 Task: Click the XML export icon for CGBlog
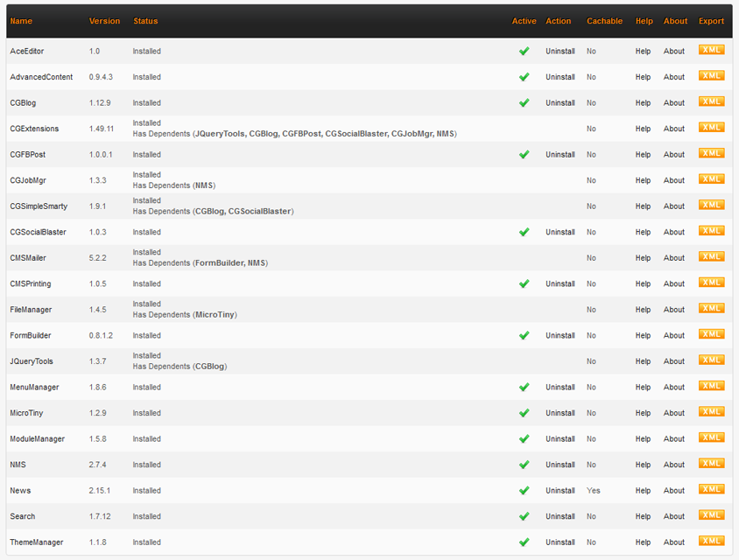711,102
